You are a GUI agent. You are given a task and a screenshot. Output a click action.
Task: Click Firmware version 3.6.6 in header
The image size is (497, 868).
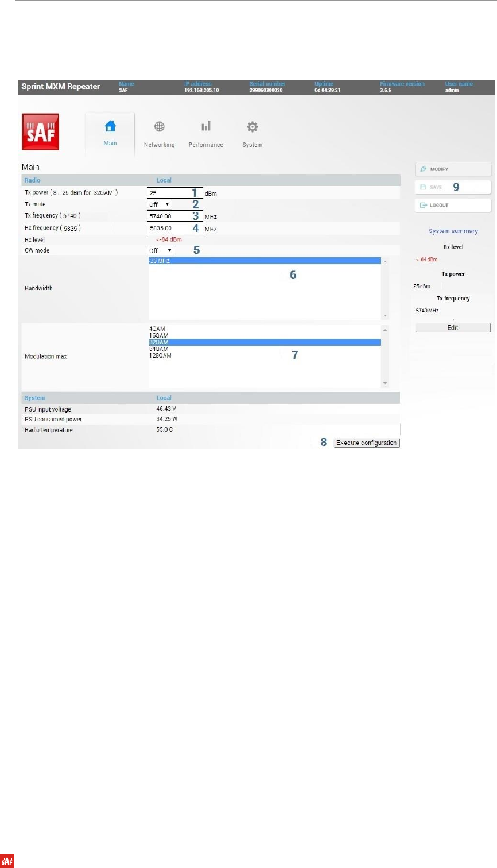[385, 90]
